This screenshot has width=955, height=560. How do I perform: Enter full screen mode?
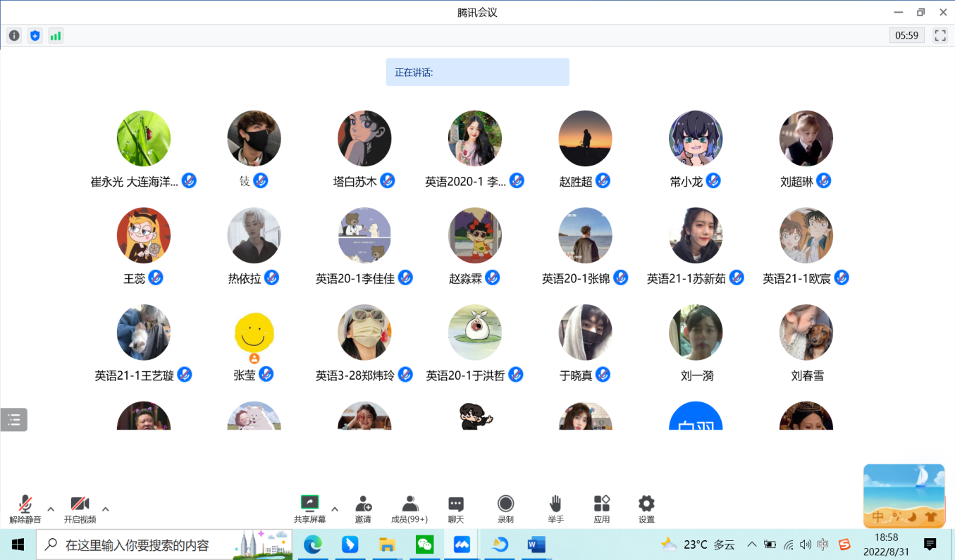click(940, 35)
